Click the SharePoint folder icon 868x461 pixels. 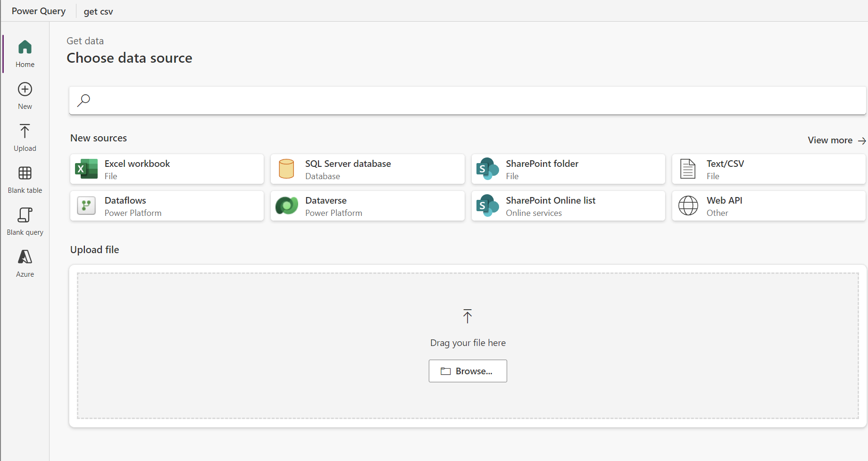tap(487, 169)
